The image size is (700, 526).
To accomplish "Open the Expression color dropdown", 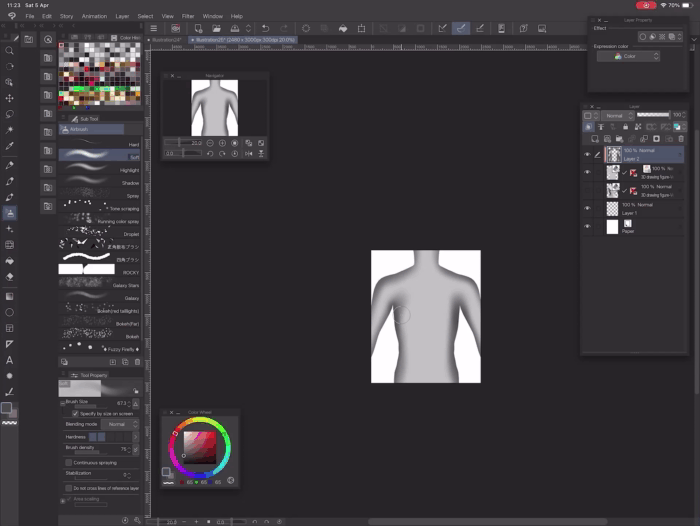I will point(628,57).
